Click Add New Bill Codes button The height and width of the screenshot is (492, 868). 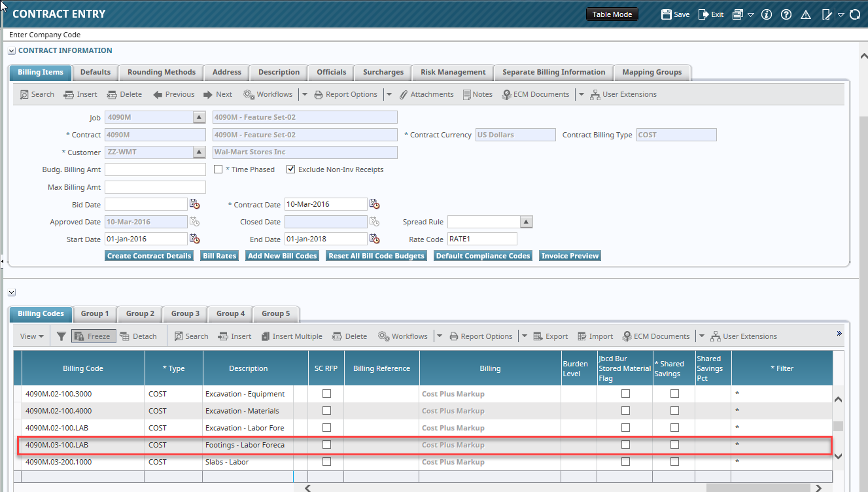coord(283,256)
